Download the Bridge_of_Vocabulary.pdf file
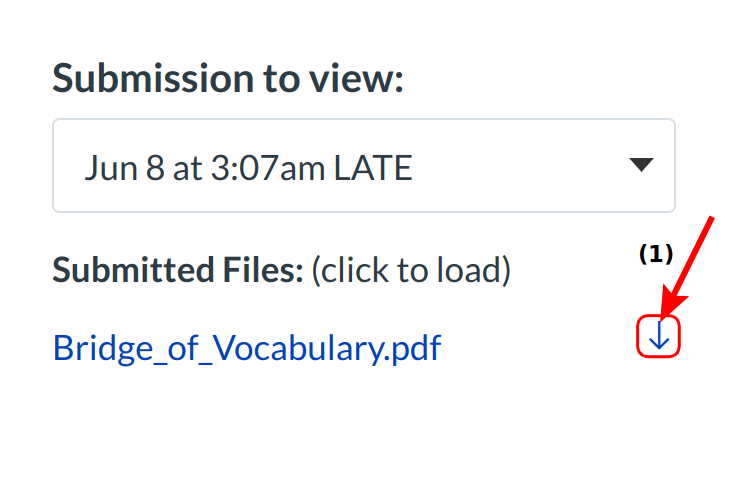Image resolution: width=742 pixels, height=480 pixels. [658, 339]
